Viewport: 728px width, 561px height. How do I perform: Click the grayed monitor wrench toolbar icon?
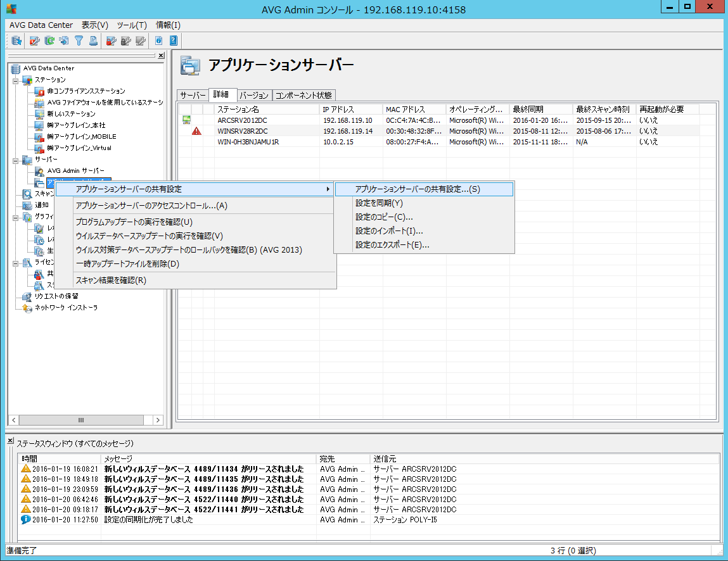[x=141, y=41]
